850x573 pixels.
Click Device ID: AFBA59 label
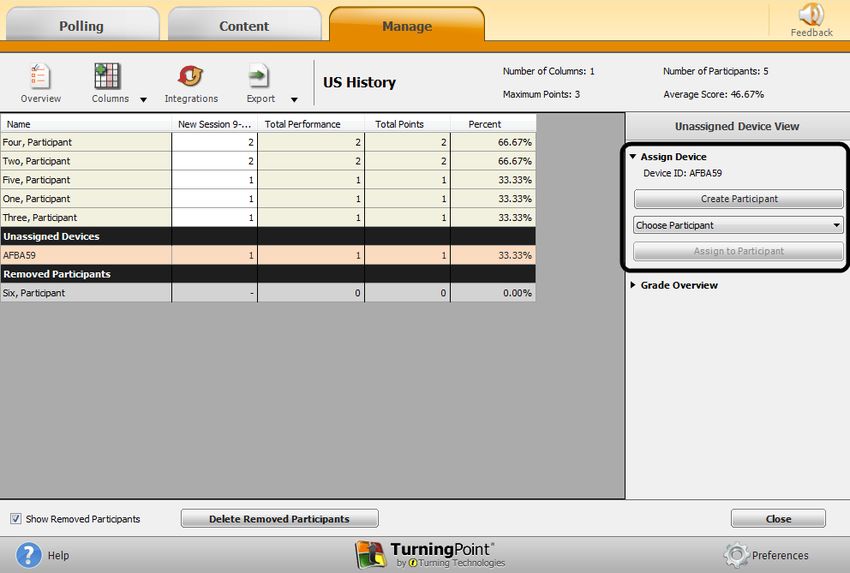click(x=682, y=173)
